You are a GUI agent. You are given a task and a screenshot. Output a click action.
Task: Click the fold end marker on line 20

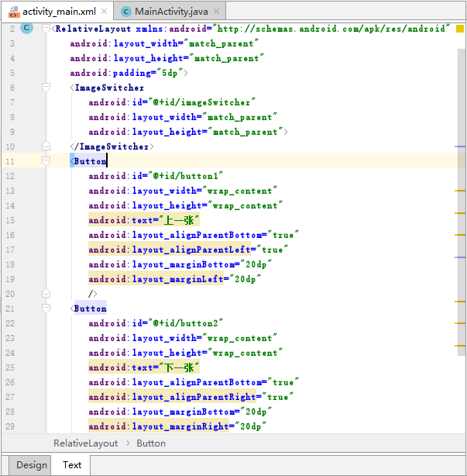coord(46,294)
